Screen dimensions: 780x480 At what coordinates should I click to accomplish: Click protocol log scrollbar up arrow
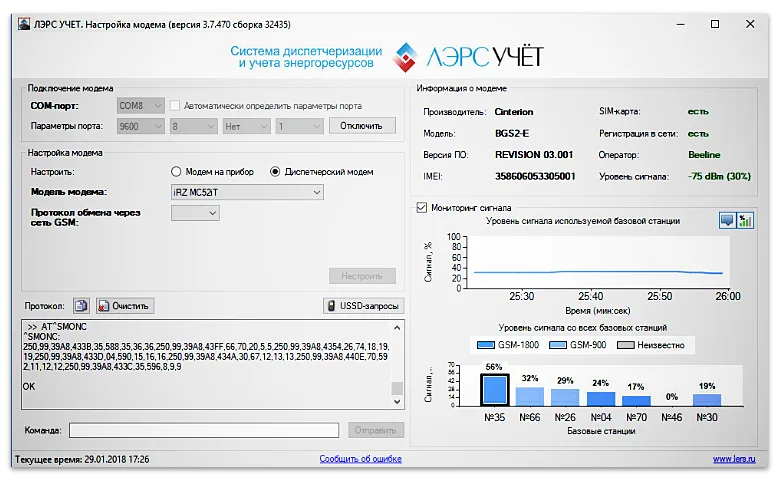(x=397, y=328)
